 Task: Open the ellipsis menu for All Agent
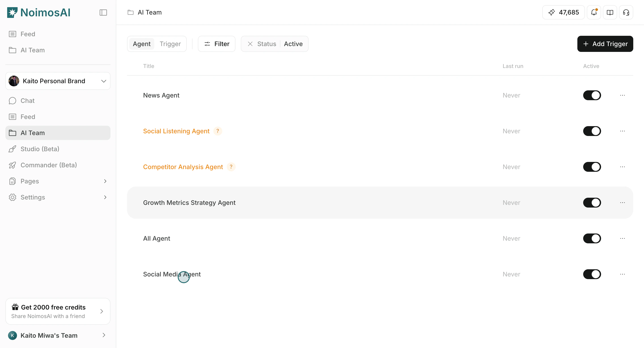(623, 238)
